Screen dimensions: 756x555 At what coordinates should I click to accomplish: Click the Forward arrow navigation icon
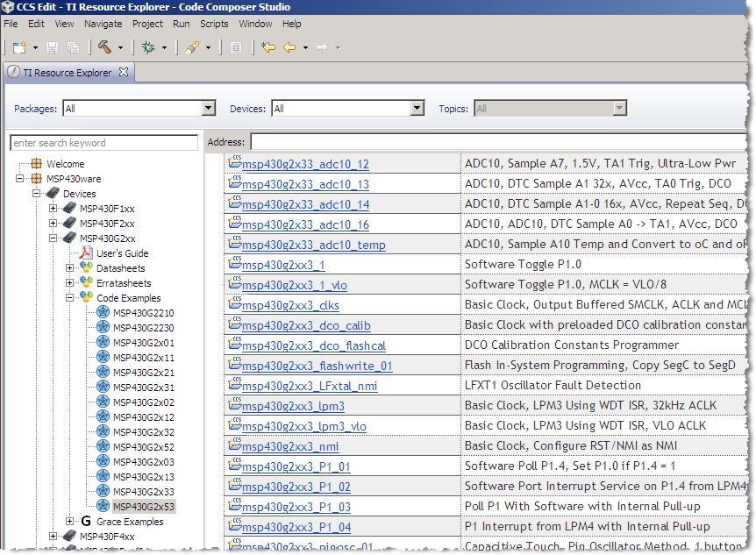point(322,47)
